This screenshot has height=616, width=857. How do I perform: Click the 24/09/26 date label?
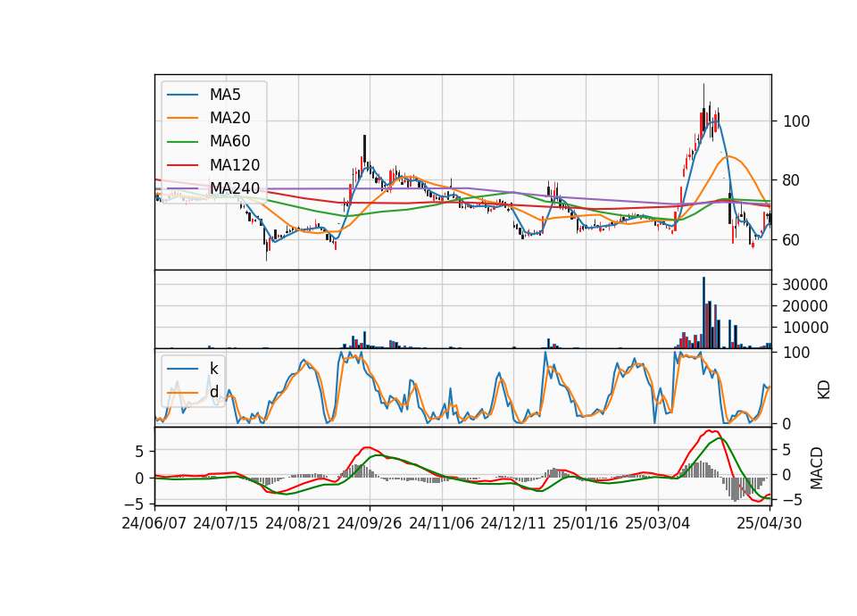pyautogui.click(x=370, y=523)
